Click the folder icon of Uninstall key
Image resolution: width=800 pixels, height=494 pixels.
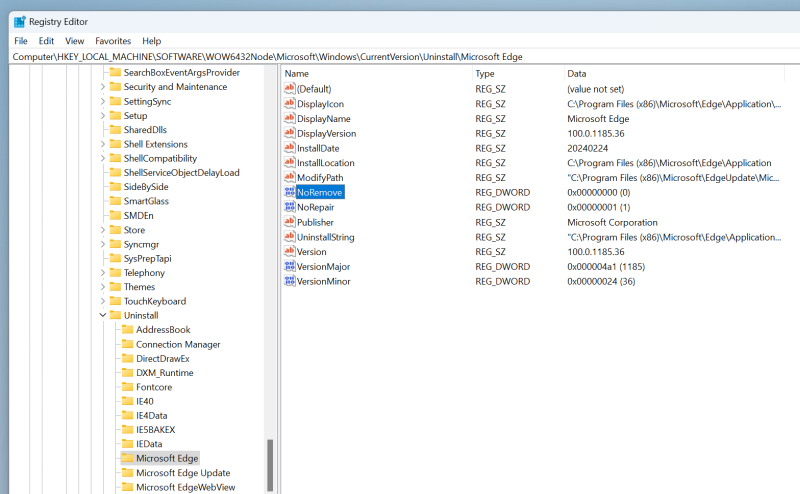click(115, 315)
